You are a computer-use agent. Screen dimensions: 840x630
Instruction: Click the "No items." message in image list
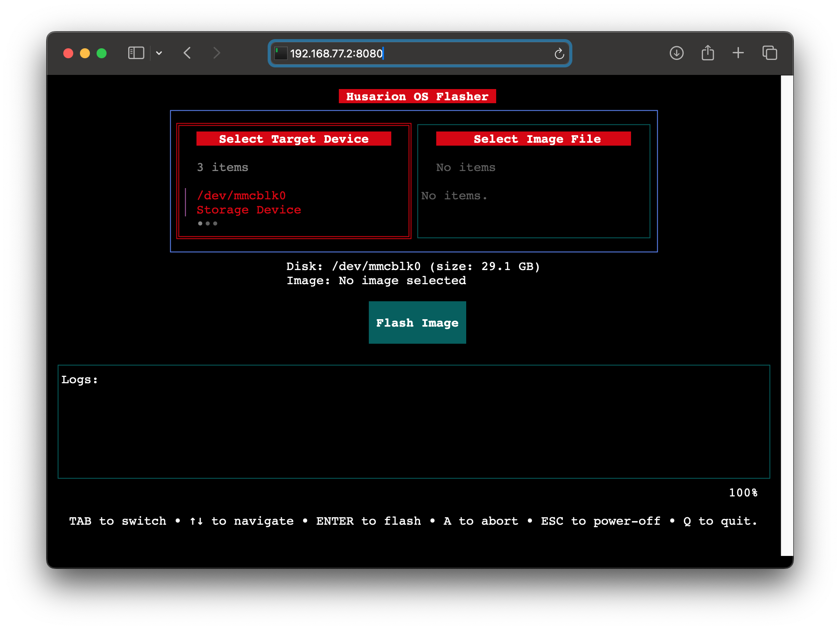click(454, 196)
